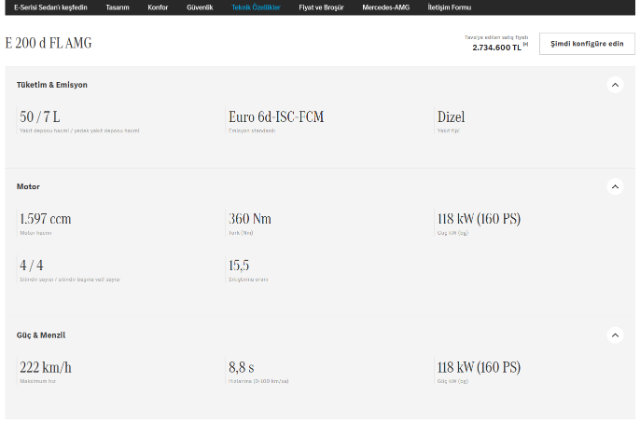
Task: Click the Güç & Menzil section title
Action: pyautogui.click(x=41, y=335)
